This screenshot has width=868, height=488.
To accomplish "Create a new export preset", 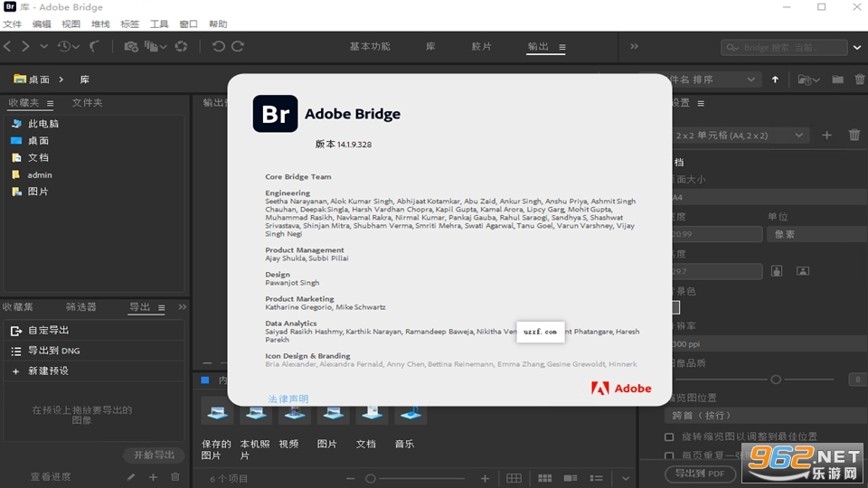I will coord(94,371).
